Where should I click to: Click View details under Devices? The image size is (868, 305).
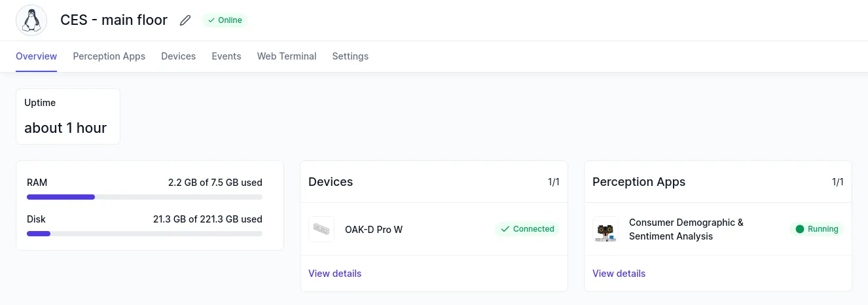335,274
